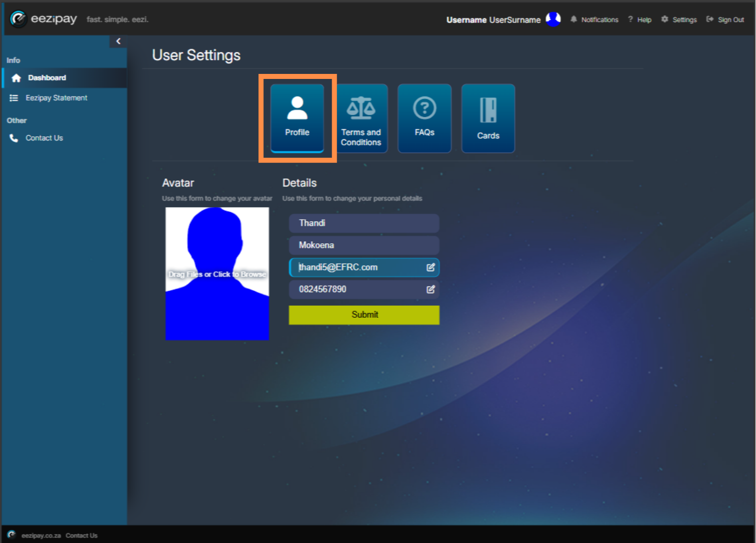756x543 pixels.
Task: Click the edit icon in the email field
Action: point(431,267)
